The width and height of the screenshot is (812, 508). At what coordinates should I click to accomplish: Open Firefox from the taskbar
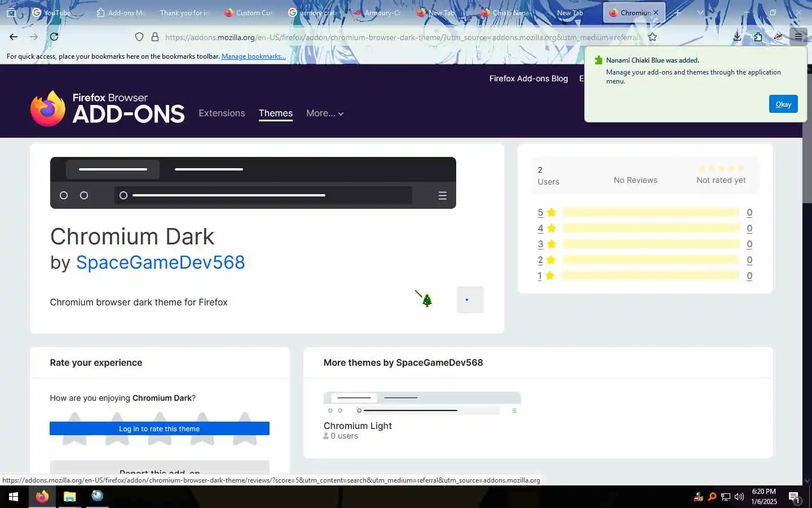point(42,497)
